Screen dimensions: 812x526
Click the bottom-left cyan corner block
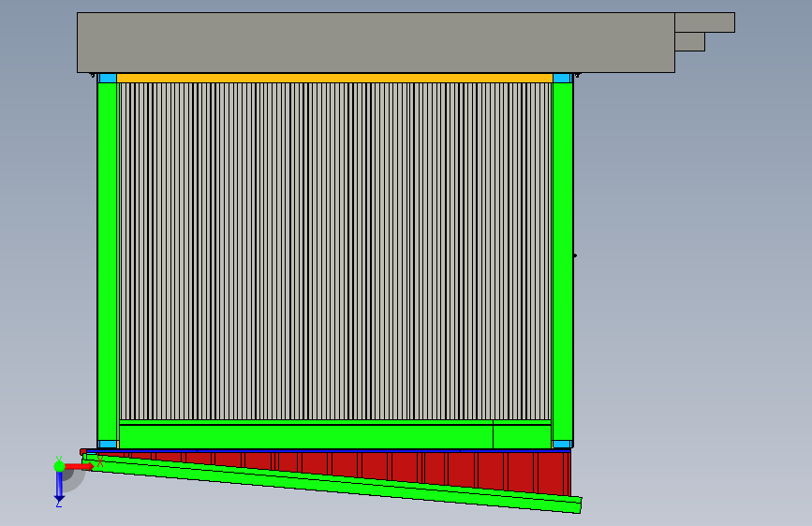pos(107,445)
